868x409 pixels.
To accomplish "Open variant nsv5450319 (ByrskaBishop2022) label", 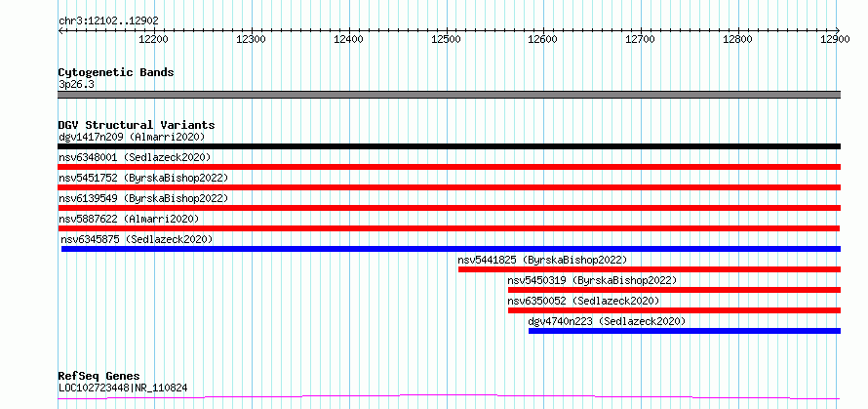I will tap(592, 280).
